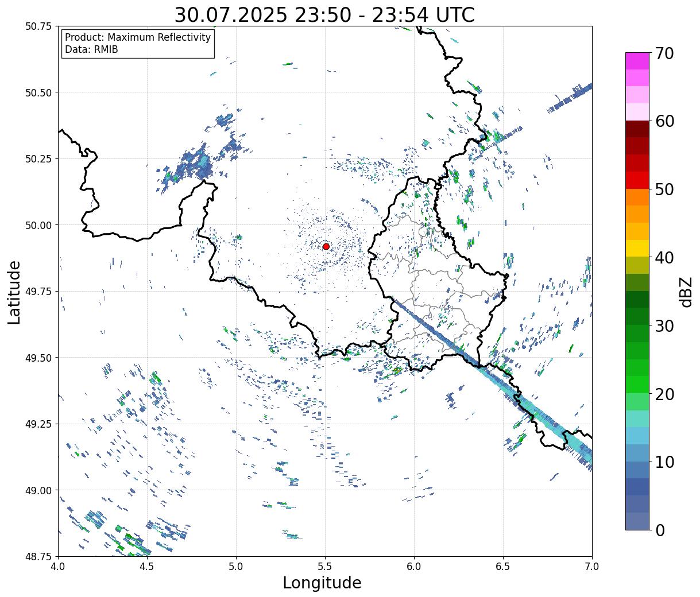Click the y-axis tick label 49.75
The image size is (700, 597).
point(40,292)
